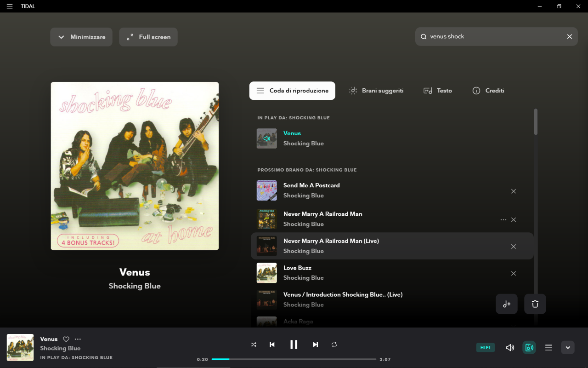Click the queue panel scrollbar
This screenshot has width=588, height=368.
tap(536, 122)
